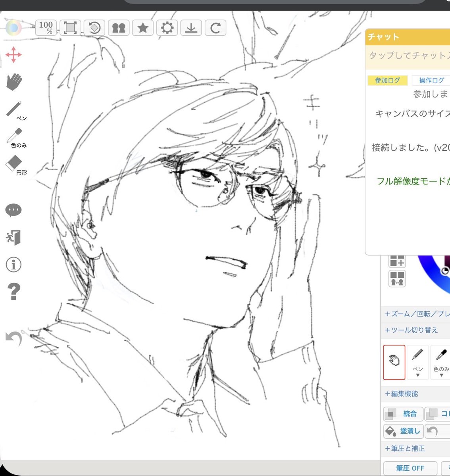The width and height of the screenshot is (450, 476).
Task: Select the move canvas arrows tool
Action: [13, 55]
